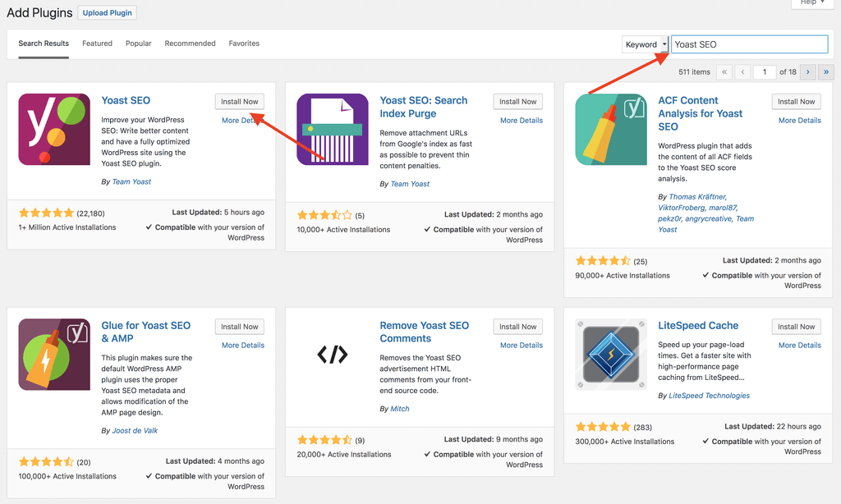Click the Yoast SEO five-star rating
This screenshot has width=841, height=504.
pyautogui.click(x=47, y=213)
